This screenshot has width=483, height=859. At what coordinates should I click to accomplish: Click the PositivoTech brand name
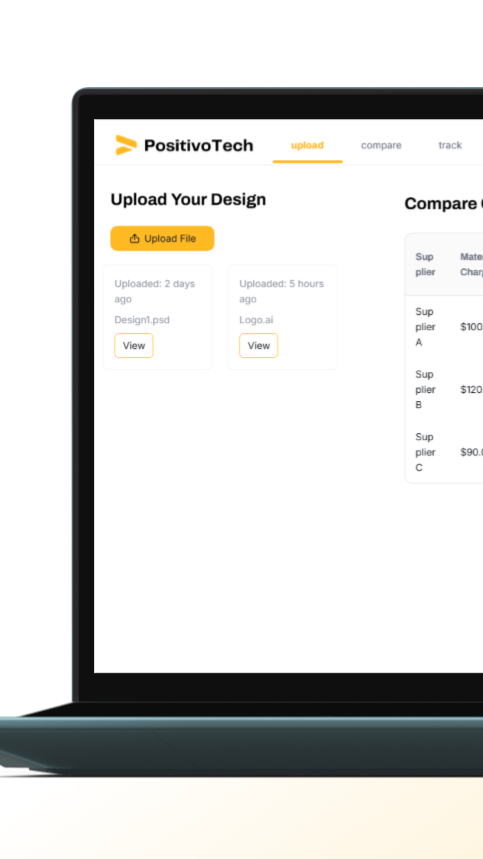point(199,145)
